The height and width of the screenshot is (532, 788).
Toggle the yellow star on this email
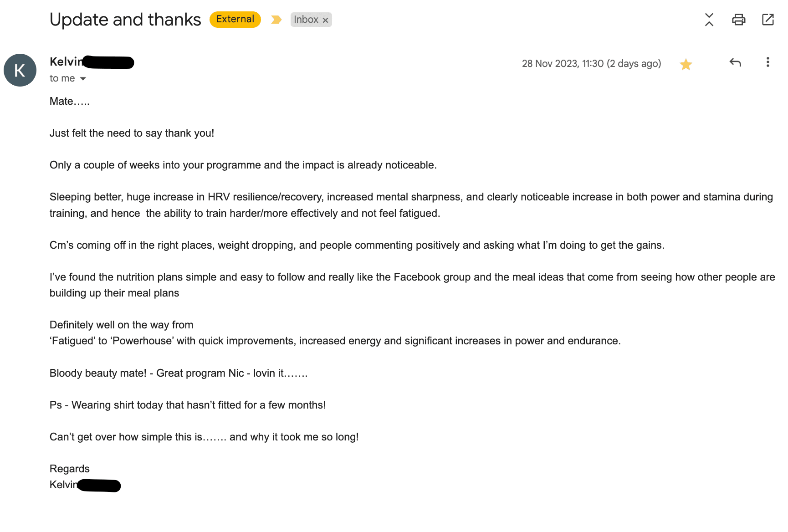click(x=686, y=64)
